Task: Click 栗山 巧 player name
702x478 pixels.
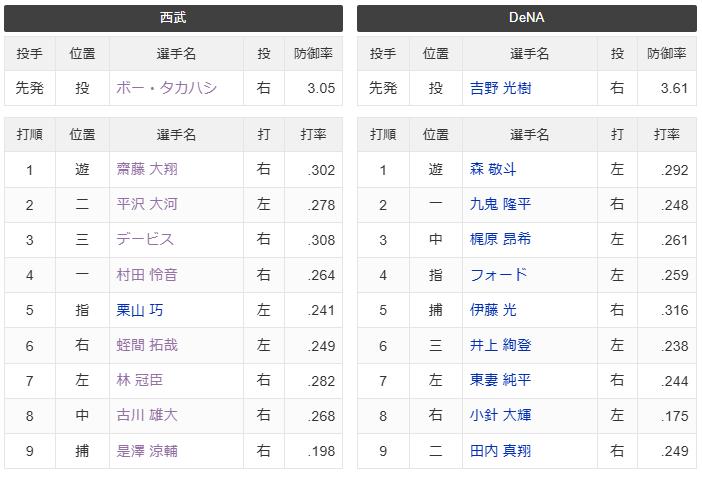Action: tap(140, 310)
